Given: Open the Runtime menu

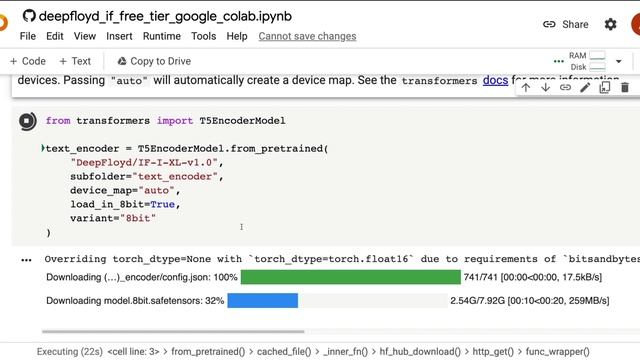Looking at the screenshot, I should [162, 36].
